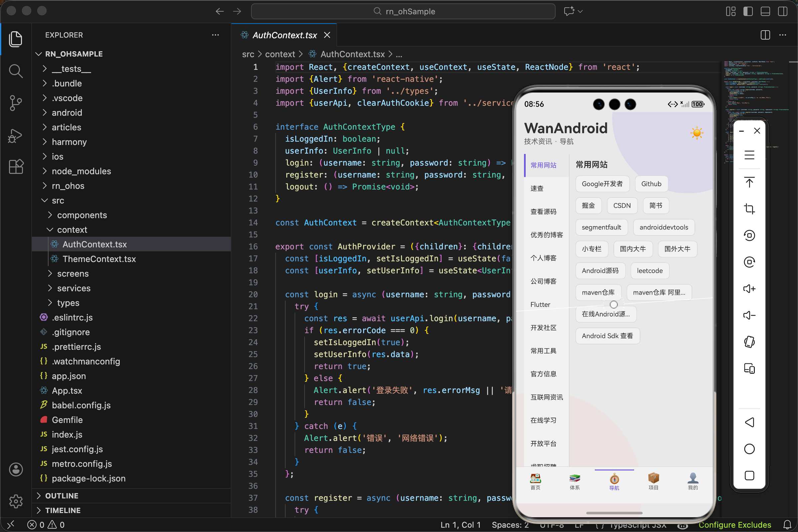798x532 pixels.
Task: Open the Source Control view
Action: coord(16,103)
